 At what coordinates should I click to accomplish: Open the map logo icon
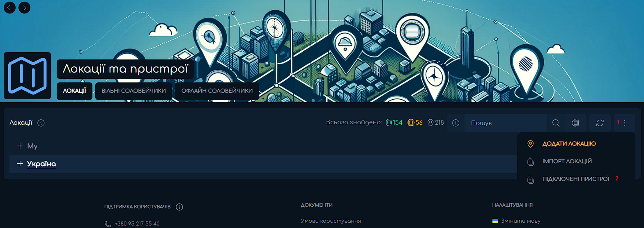(x=27, y=75)
